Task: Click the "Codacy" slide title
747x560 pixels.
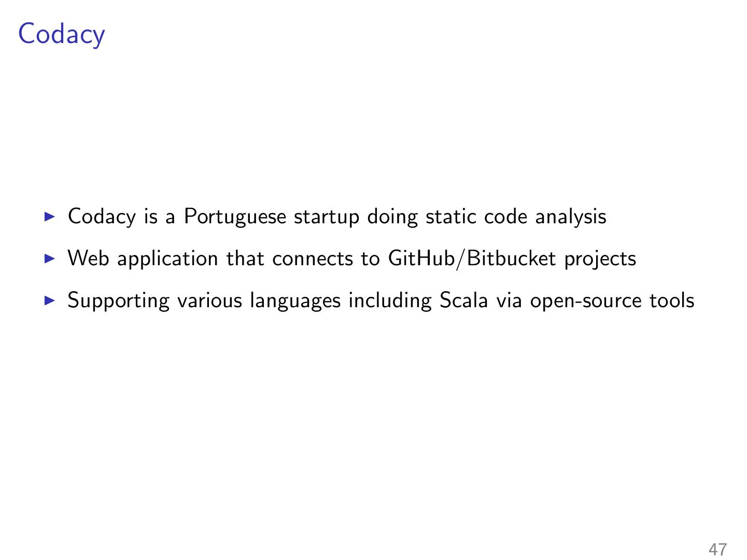Action: click(61, 34)
